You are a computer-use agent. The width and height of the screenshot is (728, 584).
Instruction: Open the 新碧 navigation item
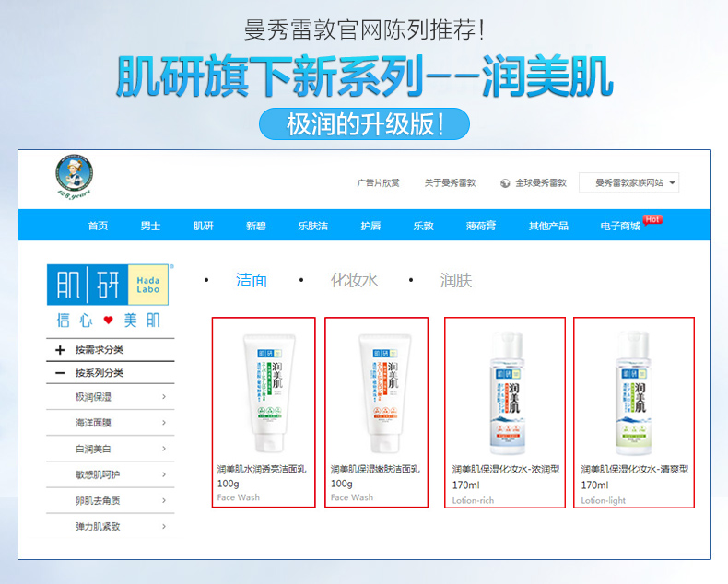[256, 226]
